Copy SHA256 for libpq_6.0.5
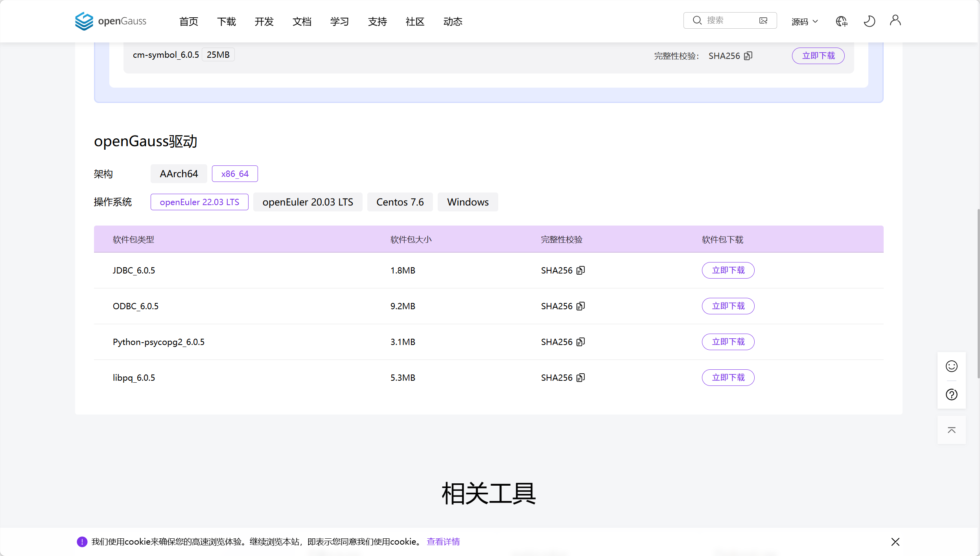980x556 pixels. [581, 378]
